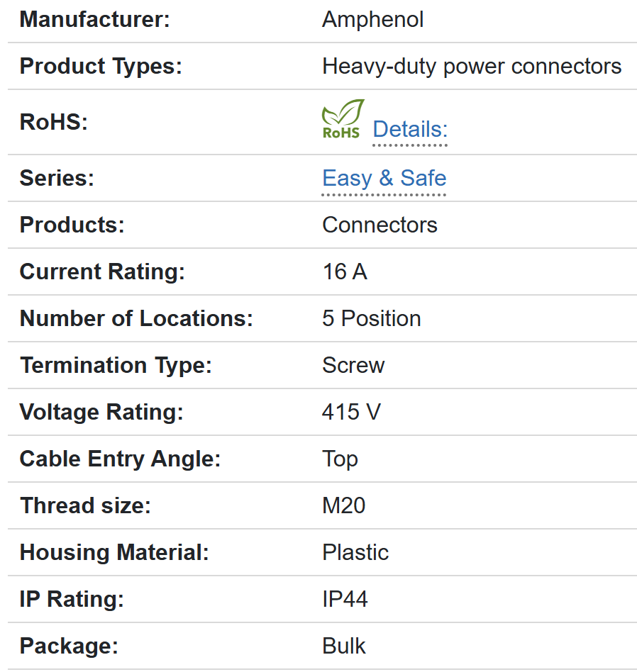Click the 'Housing Material:' label
Viewport: 637px width, 672px height.
pyautogui.click(x=114, y=552)
